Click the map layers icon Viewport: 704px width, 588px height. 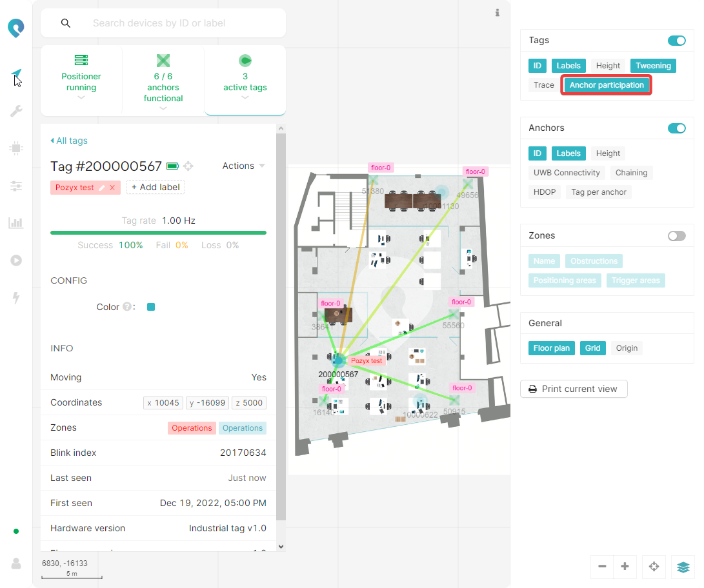(x=683, y=567)
